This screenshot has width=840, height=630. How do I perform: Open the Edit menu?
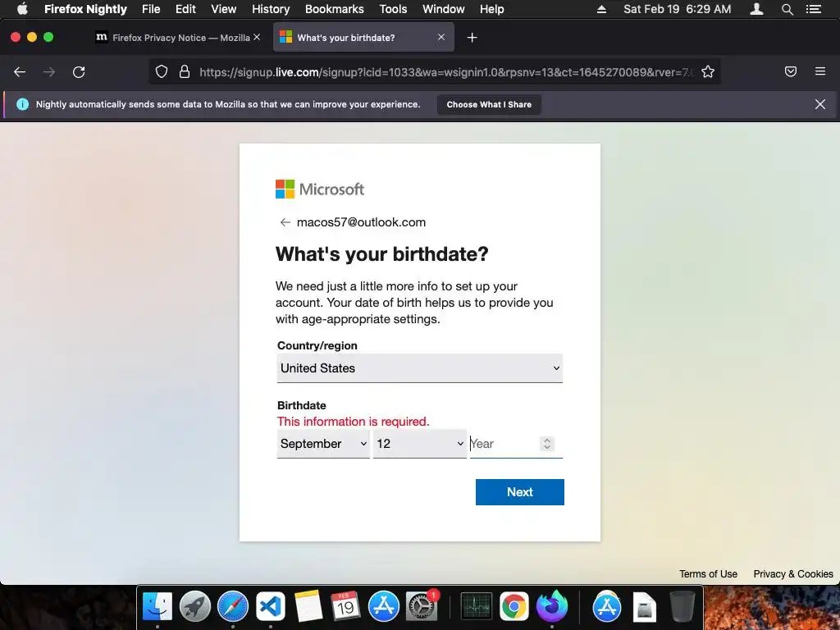185,9
